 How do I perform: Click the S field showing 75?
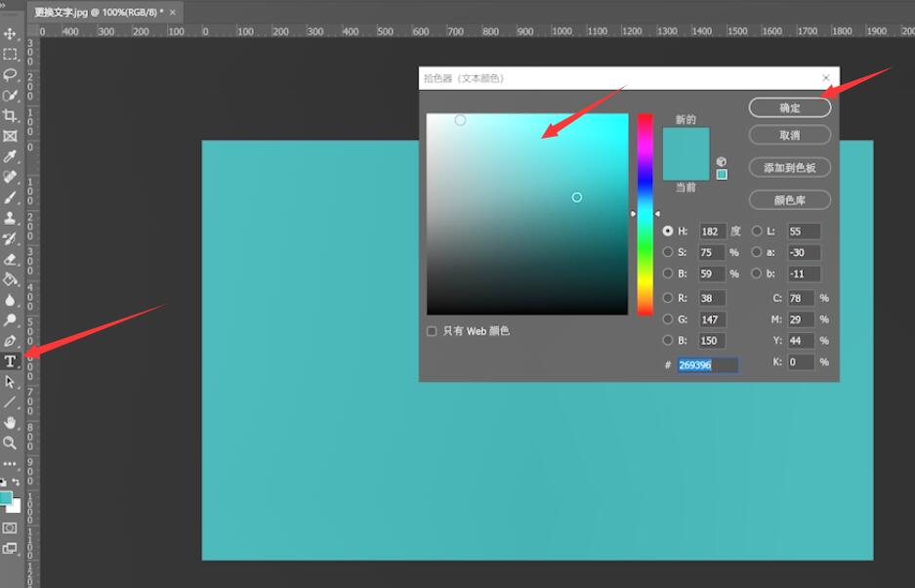[712, 252]
